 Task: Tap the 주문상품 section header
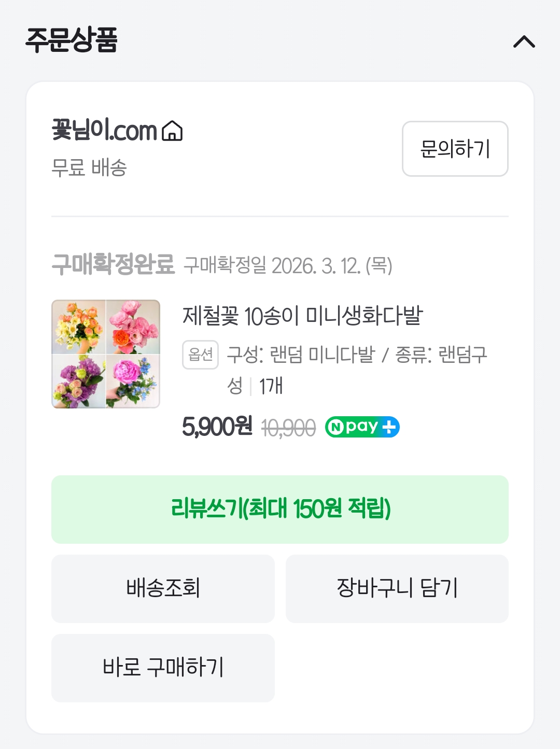pos(72,40)
